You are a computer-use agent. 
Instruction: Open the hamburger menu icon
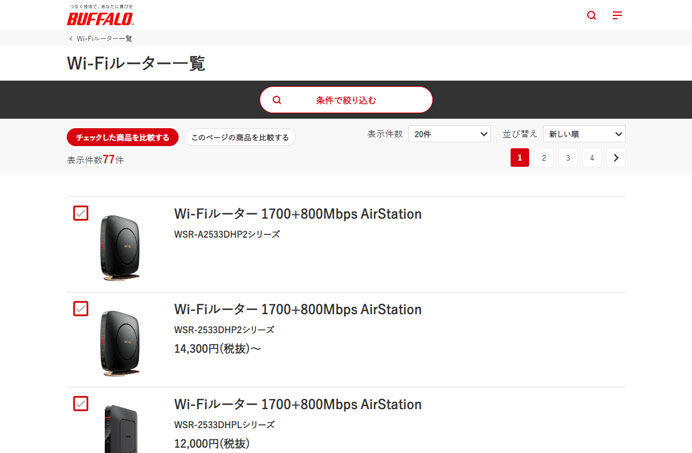pyautogui.click(x=617, y=16)
